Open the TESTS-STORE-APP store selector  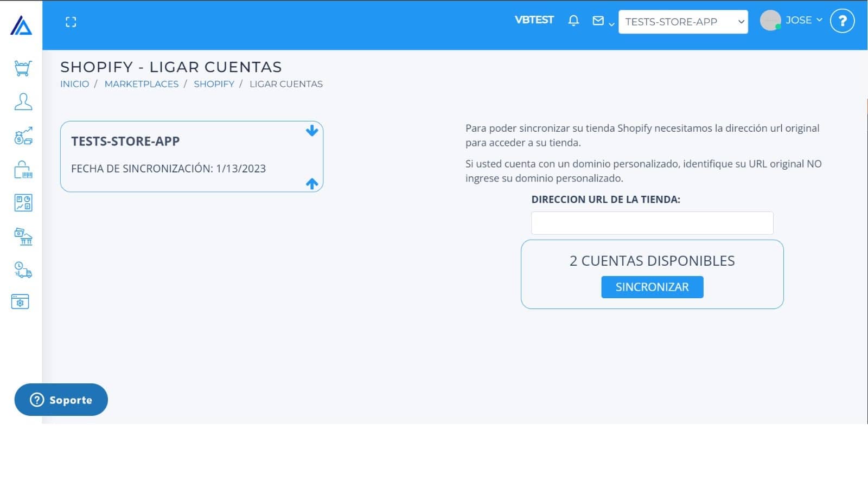pos(682,22)
